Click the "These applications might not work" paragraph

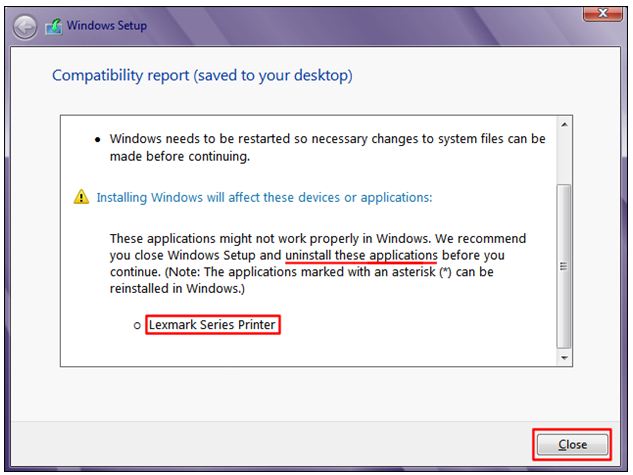tap(318, 263)
